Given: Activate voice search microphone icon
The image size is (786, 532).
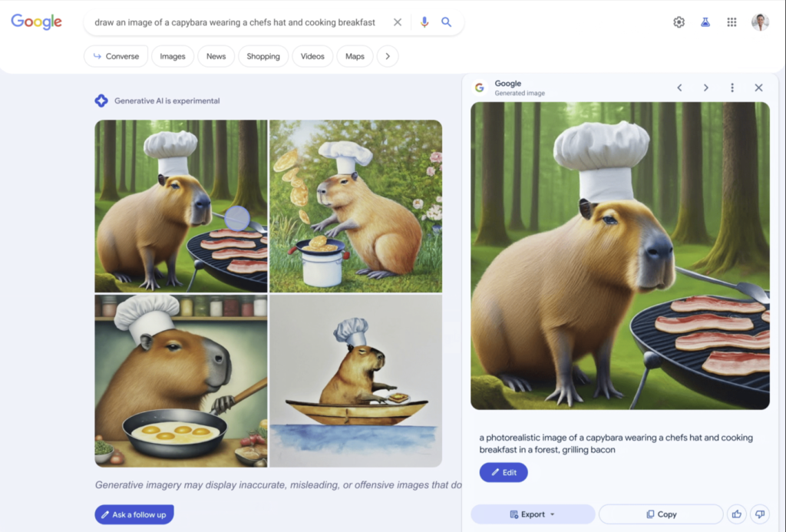Looking at the screenshot, I should 424,22.
